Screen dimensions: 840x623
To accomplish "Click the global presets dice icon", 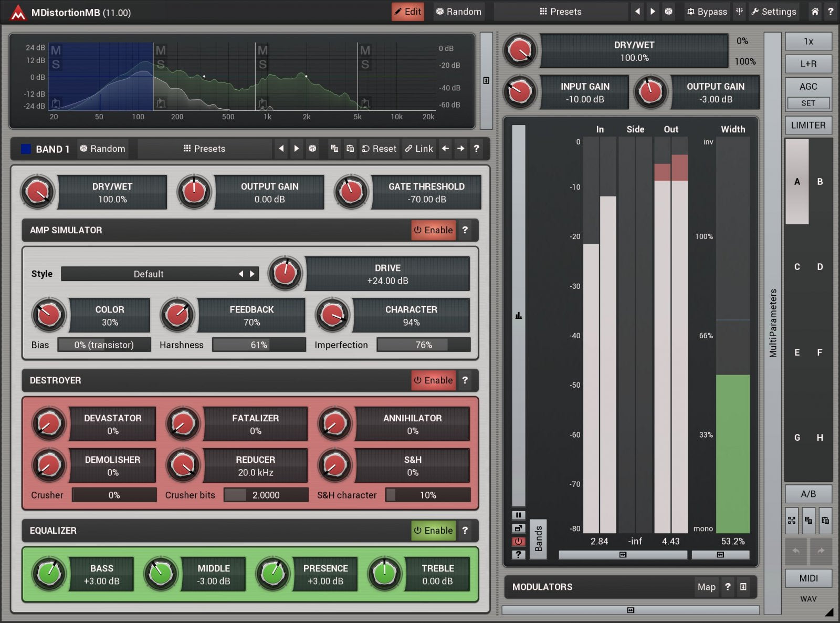I will (668, 12).
